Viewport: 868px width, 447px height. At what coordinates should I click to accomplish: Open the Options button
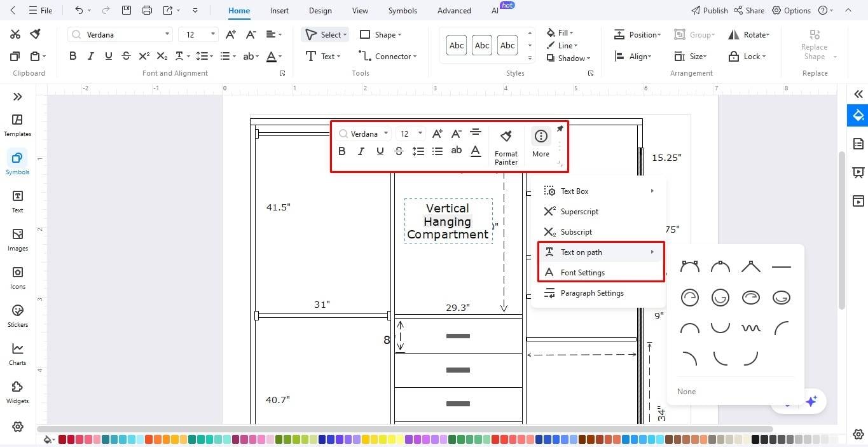tap(791, 10)
